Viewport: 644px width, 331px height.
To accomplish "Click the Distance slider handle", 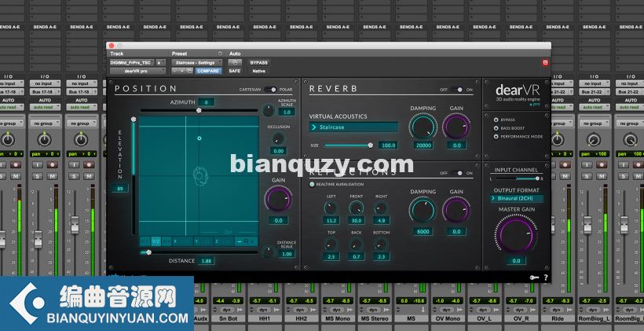I will (148, 252).
